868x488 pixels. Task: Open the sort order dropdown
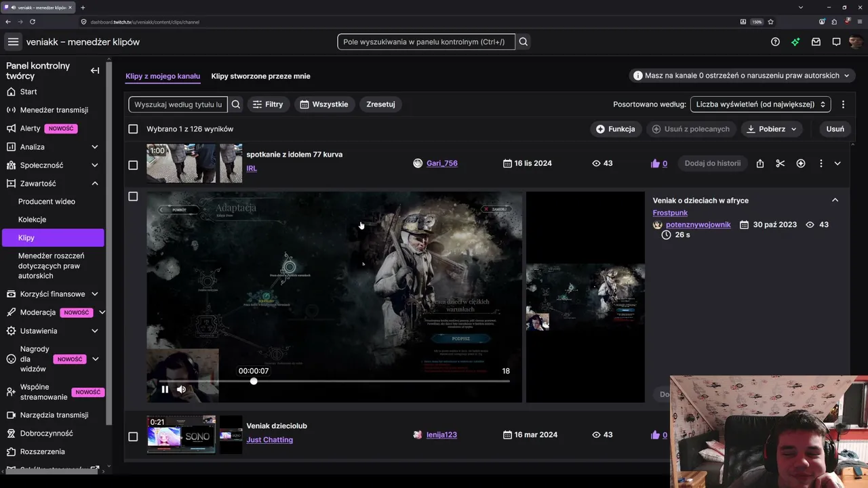760,104
